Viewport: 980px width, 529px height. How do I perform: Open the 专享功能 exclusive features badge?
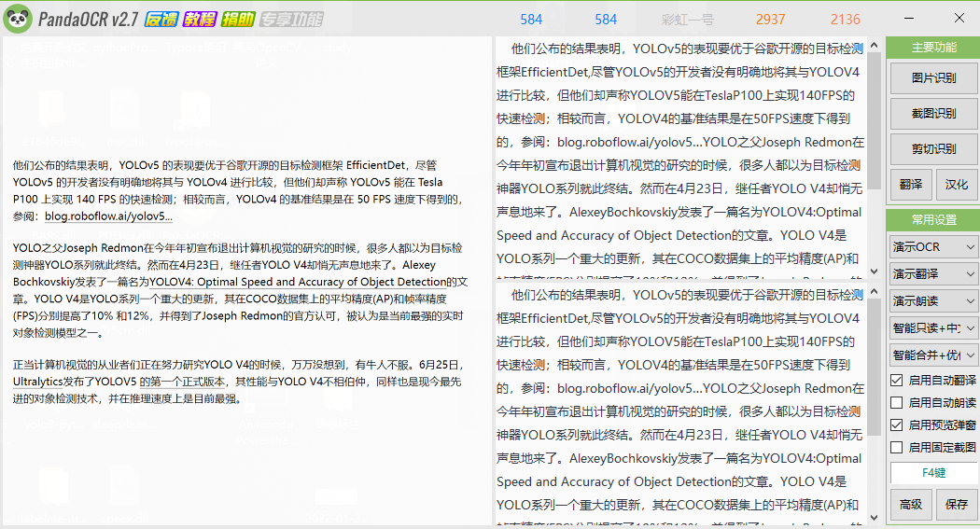pyautogui.click(x=291, y=20)
